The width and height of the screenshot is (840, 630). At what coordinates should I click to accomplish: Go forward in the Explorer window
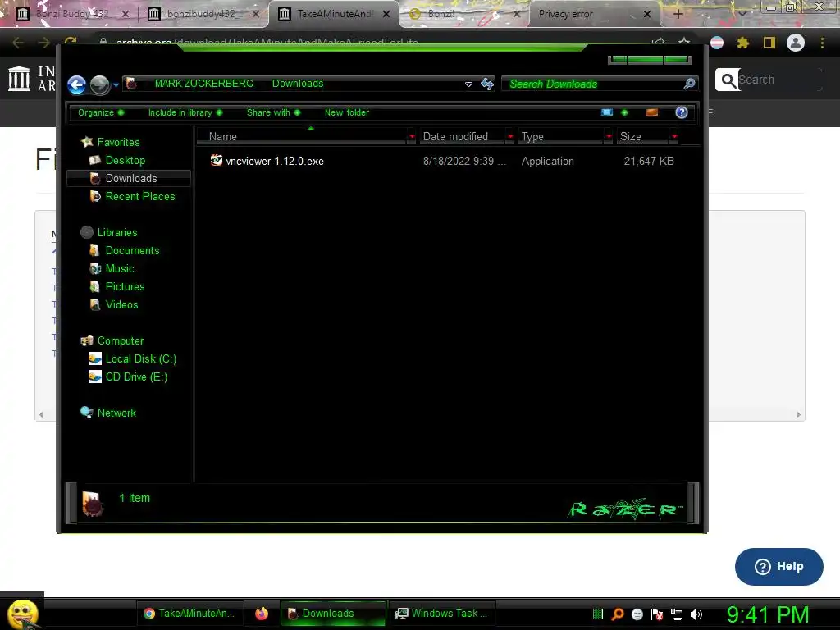(x=99, y=84)
